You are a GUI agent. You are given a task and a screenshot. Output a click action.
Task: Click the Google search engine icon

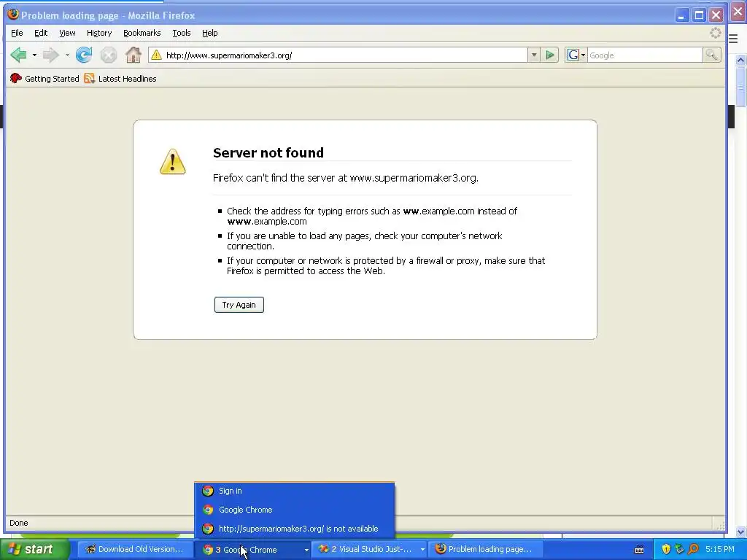point(573,55)
